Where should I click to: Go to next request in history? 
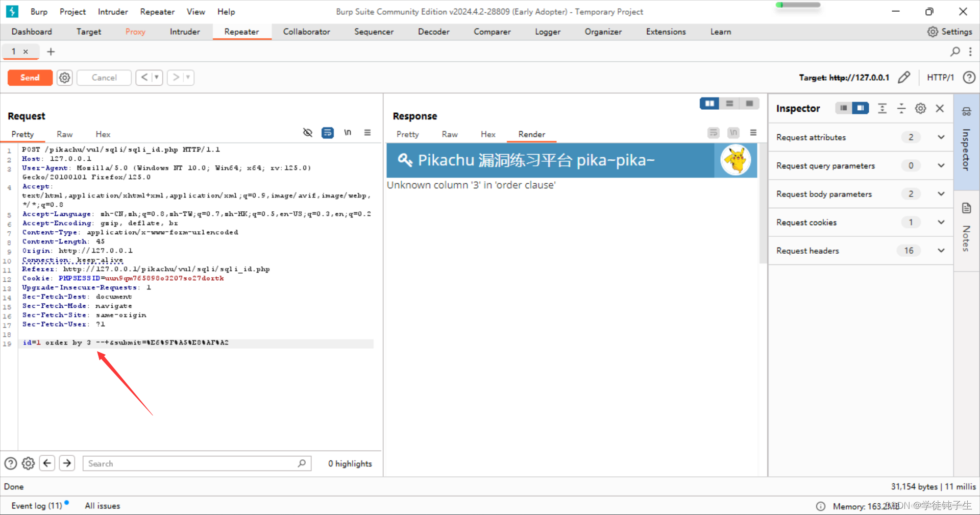(176, 78)
